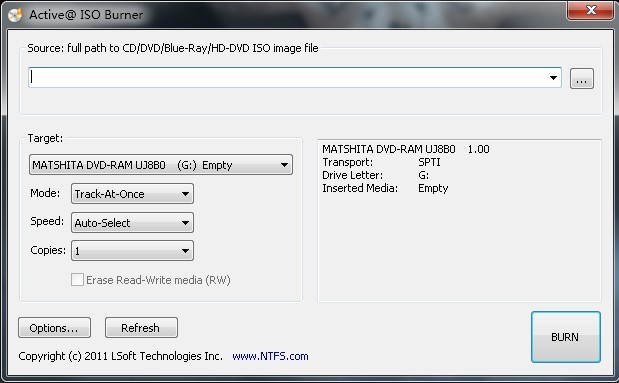Open the Speed Auto-Select dropdown
The image size is (619, 383).
coord(132,223)
